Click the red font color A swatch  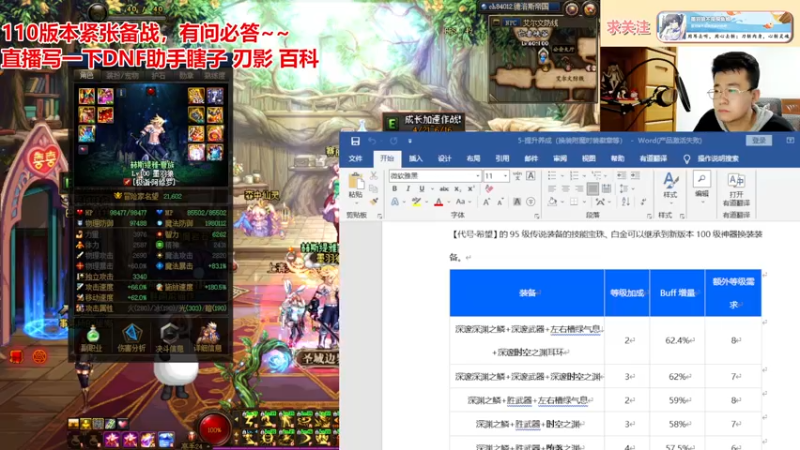pyautogui.click(x=438, y=202)
